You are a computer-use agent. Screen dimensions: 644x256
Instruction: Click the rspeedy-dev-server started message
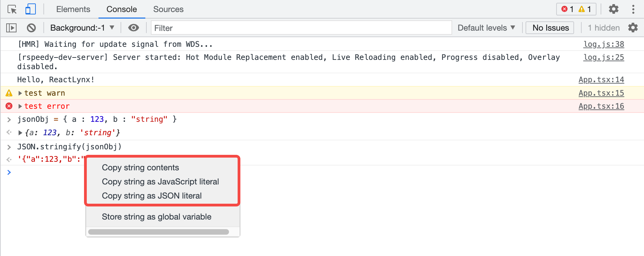coord(289,62)
